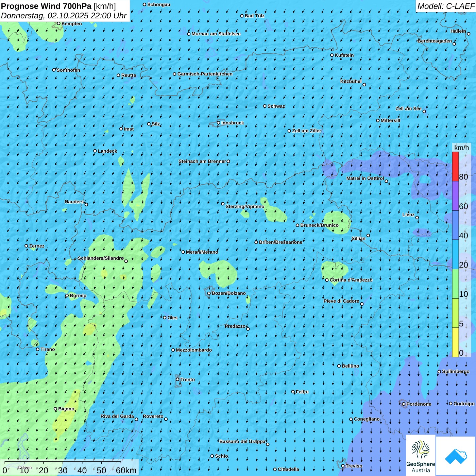Click the Belluno label
This screenshot has height=476, width=476.
point(350,366)
